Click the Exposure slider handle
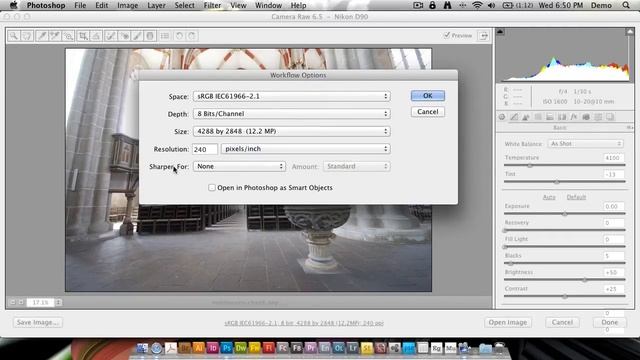 click(x=565, y=214)
